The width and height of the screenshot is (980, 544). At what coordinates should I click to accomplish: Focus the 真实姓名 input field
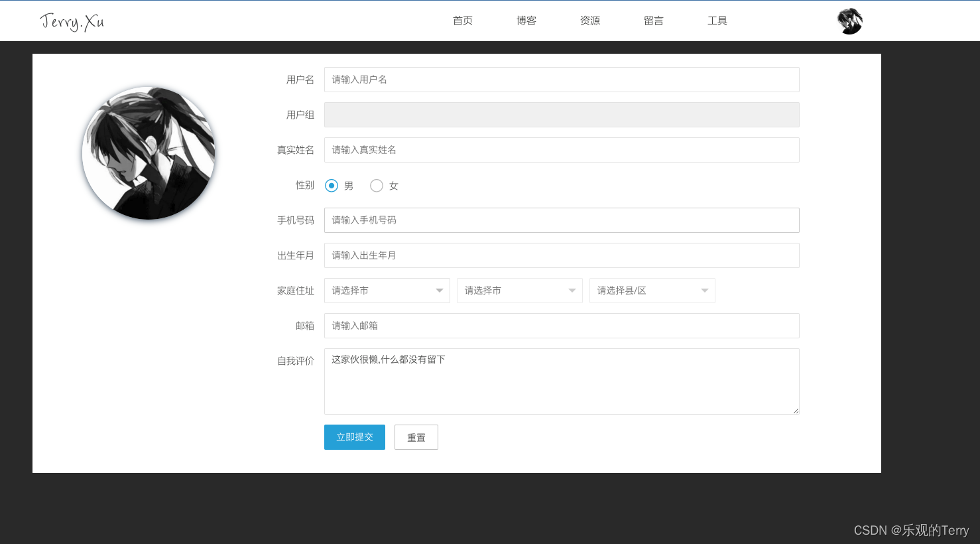pos(562,150)
